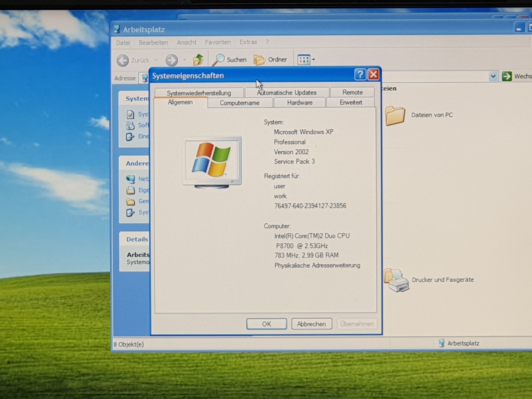Click the Arbeitsplatz icon in status bar
This screenshot has width=532, height=399.
tap(441, 343)
